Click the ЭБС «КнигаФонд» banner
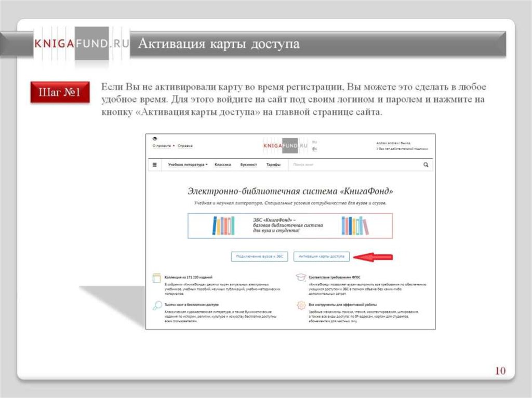 (290, 226)
